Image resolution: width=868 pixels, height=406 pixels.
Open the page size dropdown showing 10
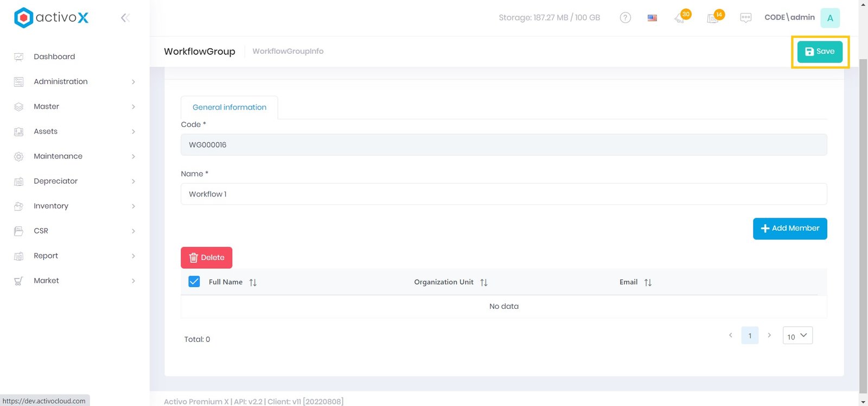797,336
